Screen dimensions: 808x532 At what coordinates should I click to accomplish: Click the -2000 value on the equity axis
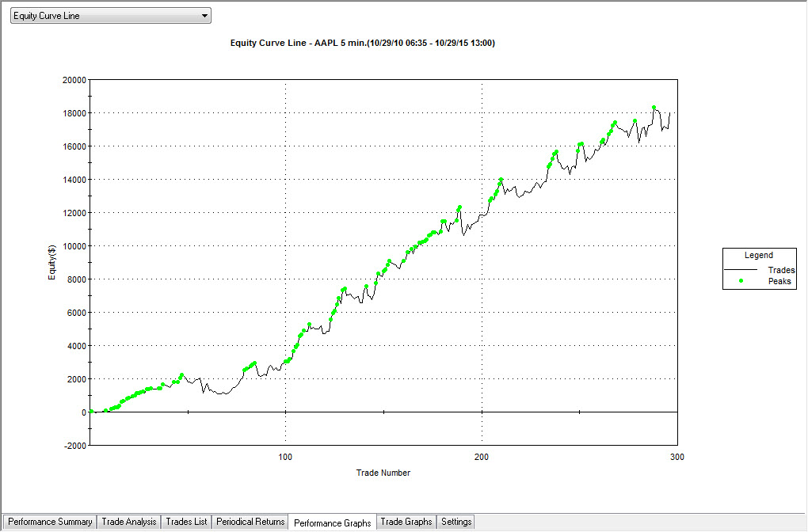pyautogui.click(x=74, y=446)
